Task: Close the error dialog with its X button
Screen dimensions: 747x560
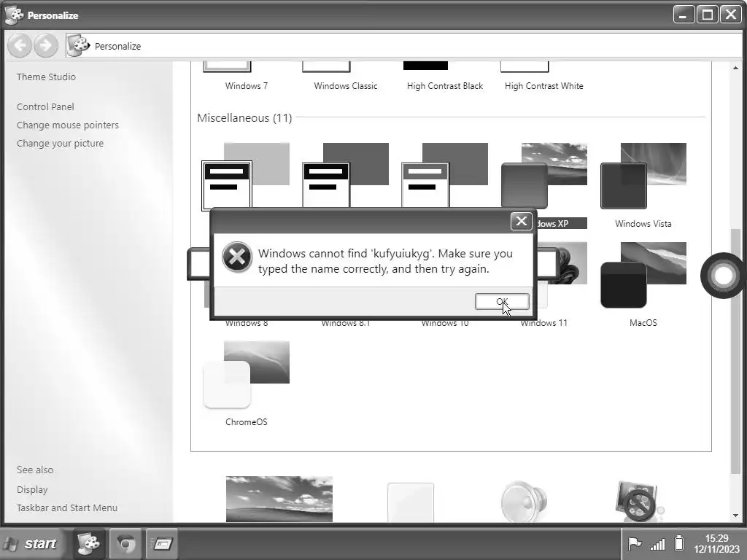Action: [521, 221]
